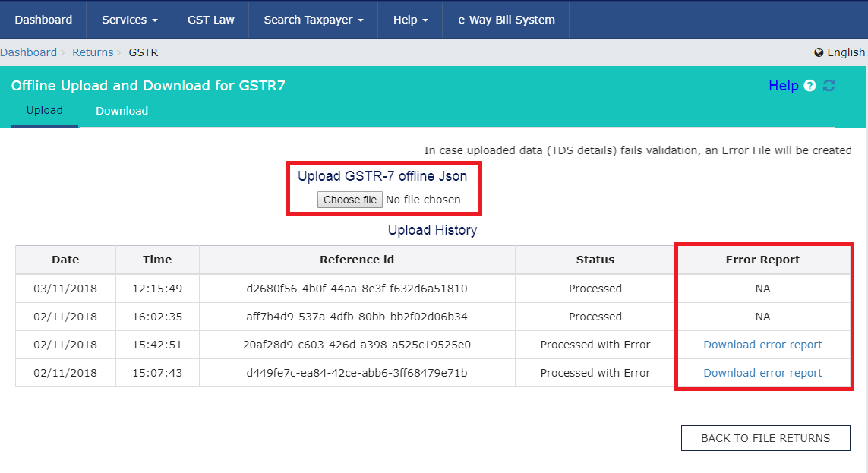868x473 pixels.
Task: Click the Time column header
Action: tap(157, 260)
